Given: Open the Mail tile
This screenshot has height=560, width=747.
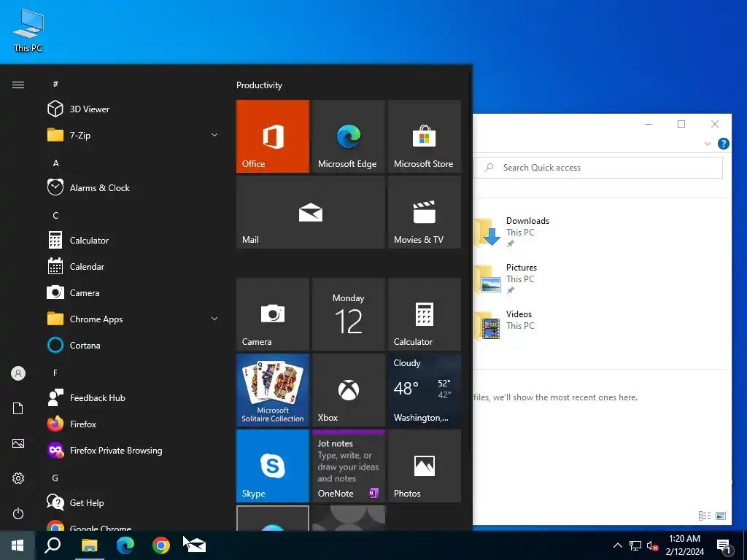Looking at the screenshot, I should tap(311, 212).
